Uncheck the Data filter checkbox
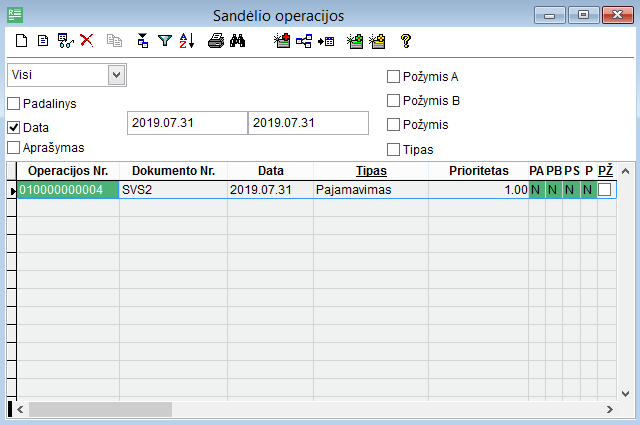 pyautogui.click(x=14, y=128)
